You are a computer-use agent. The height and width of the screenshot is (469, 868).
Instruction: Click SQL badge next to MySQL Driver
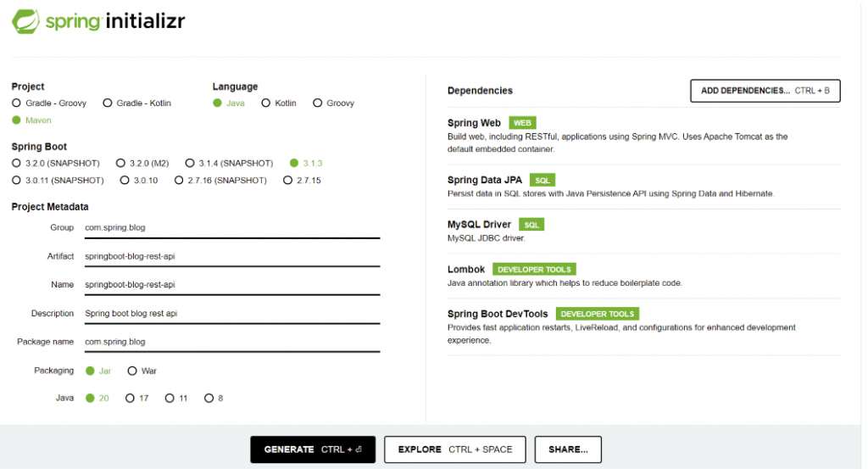(x=531, y=224)
